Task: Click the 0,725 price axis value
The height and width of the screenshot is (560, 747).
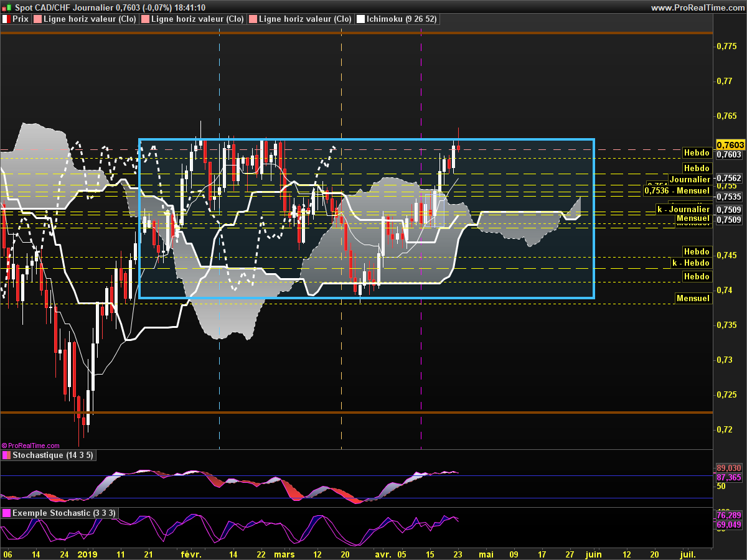Action: [x=726, y=394]
